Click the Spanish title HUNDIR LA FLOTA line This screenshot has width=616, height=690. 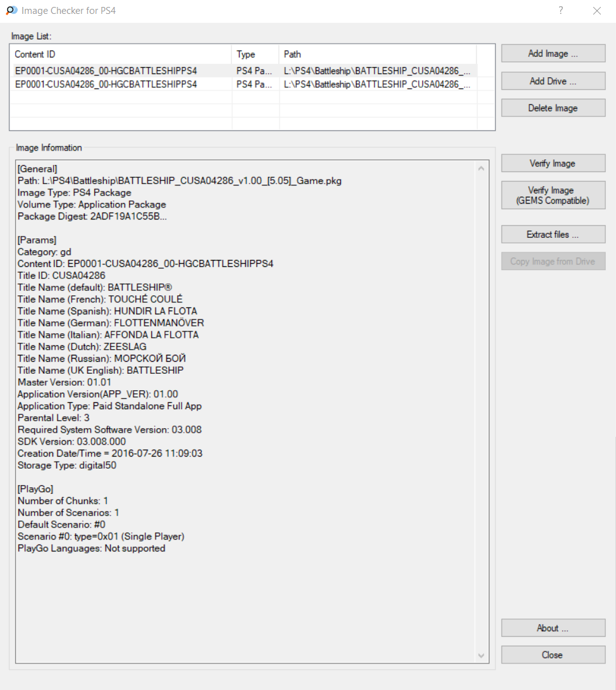pos(108,311)
